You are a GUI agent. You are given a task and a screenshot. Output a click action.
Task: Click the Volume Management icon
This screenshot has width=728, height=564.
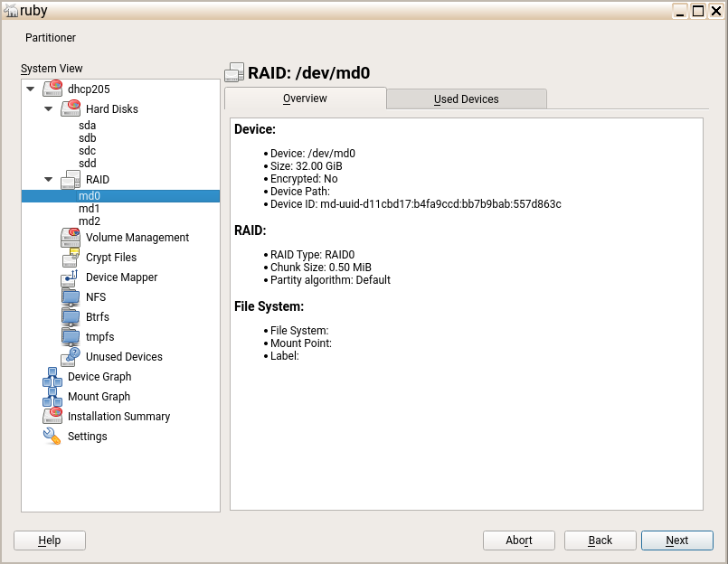pos(71,238)
